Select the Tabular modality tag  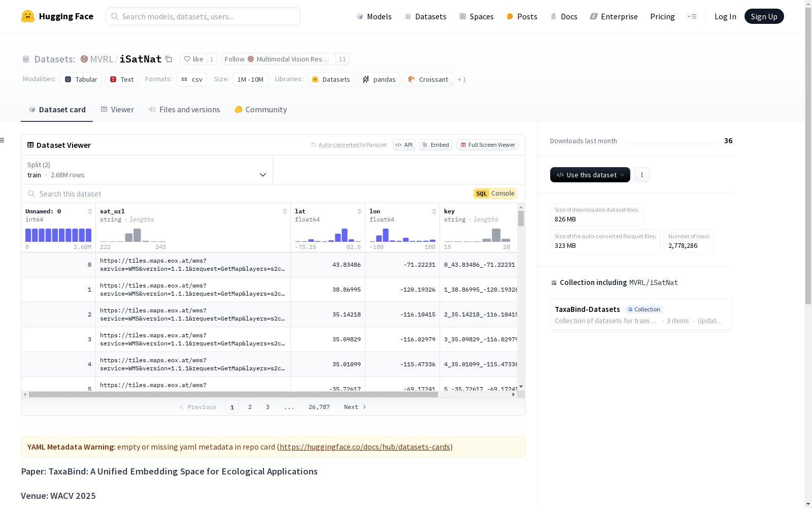pyautogui.click(x=81, y=79)
